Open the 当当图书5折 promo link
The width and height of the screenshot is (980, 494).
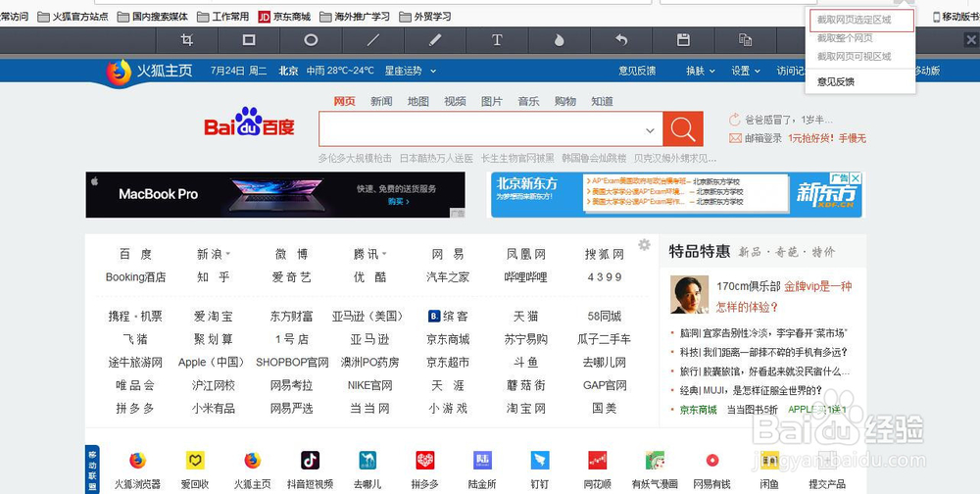point(752,411)
